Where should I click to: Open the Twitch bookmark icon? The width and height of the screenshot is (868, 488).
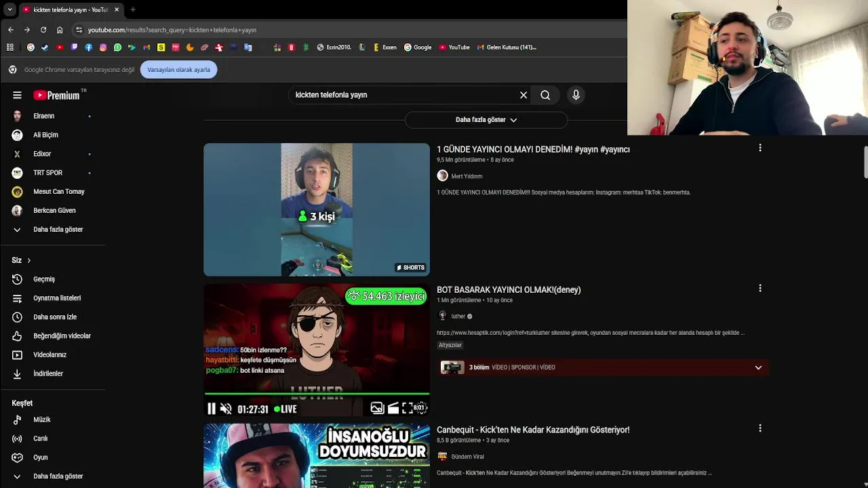coord(74,47)
